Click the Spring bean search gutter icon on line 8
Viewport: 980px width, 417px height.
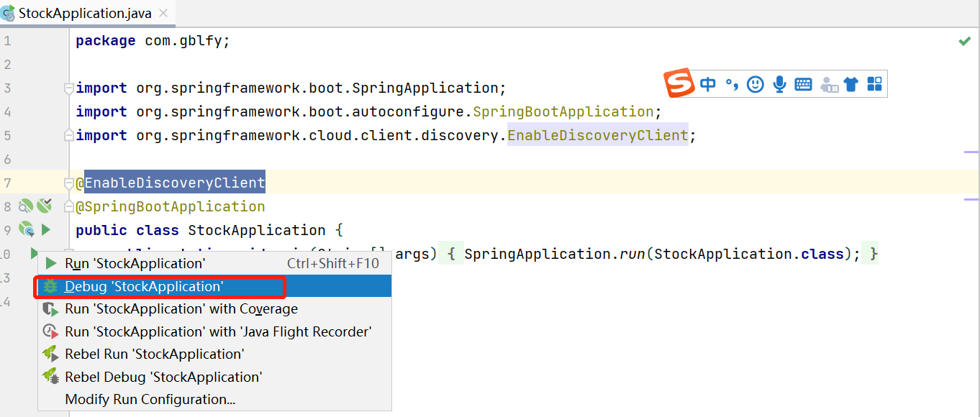[x=26, y=206]
